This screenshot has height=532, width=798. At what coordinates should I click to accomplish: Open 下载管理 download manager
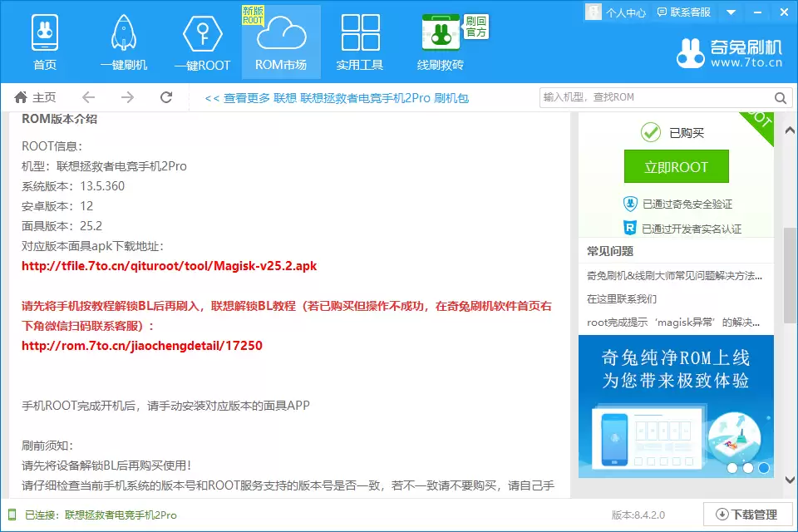(x=746, y=515)
